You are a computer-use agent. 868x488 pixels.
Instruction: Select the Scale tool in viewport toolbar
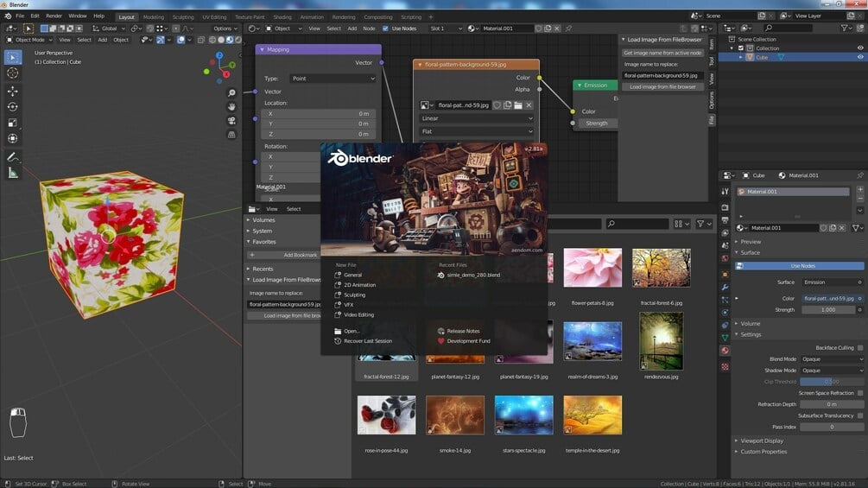(13, 123)
